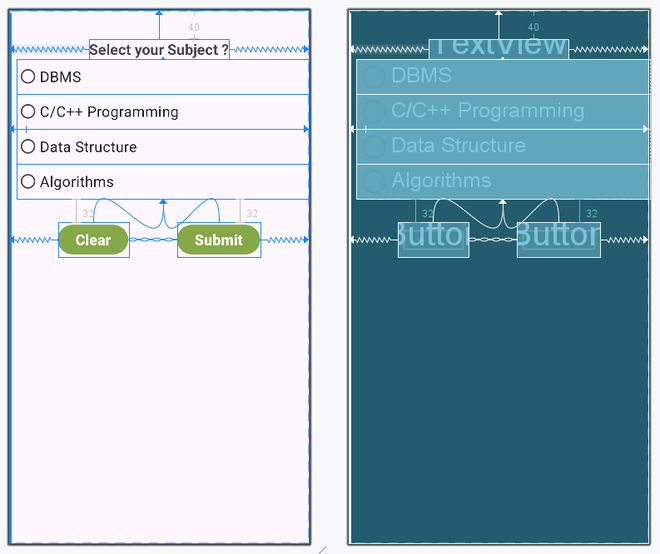
Task: Click the 40 top margin label in blueprint view
Action: pos(533,27)
